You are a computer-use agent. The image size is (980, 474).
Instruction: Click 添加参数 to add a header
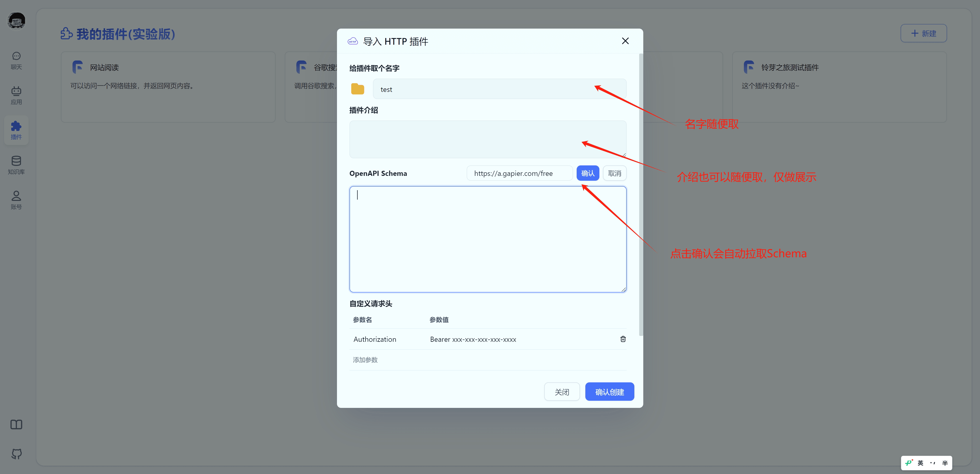pyautogui.click(x=365, y=360)
